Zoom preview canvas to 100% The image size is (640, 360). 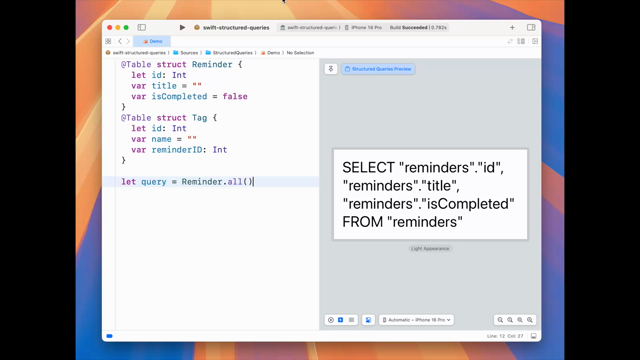coord(510,320)
